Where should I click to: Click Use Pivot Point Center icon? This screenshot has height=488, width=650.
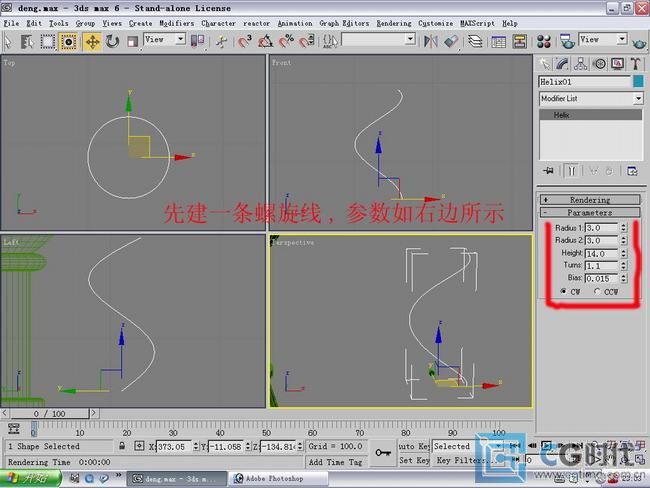coord(197,41)
